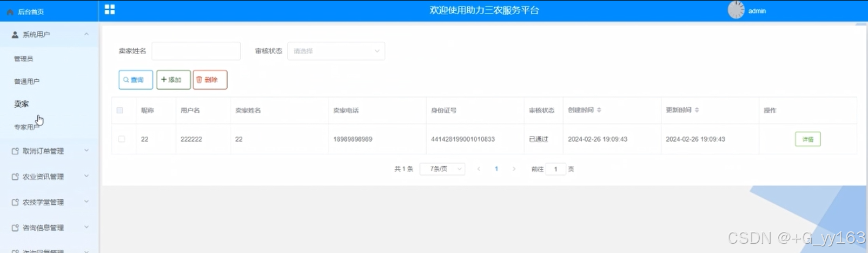The height and width of the screenshot is (253, 868).
Task: Go to previous page arrow
Action: point(479,169)
